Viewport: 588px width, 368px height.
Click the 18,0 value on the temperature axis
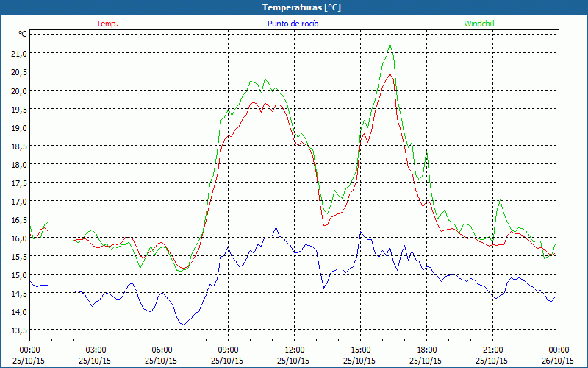19,164
